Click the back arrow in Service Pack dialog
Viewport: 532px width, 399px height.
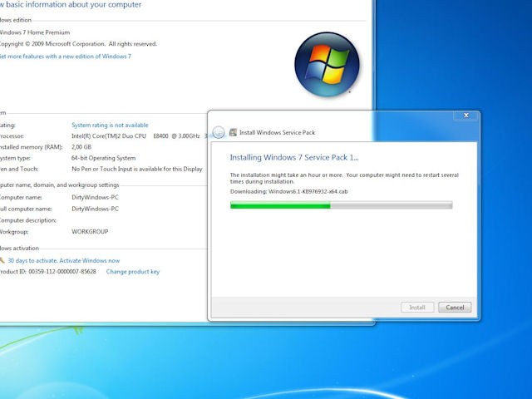point(219,132)
